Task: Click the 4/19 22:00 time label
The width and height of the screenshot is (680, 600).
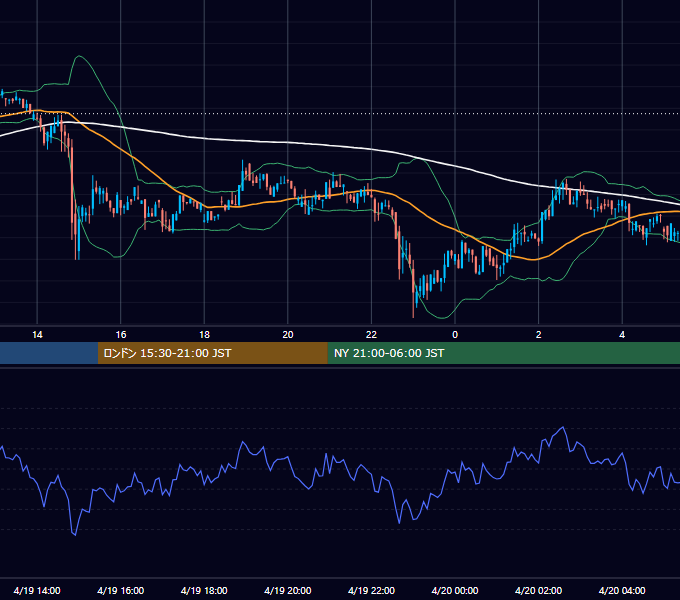Action: pos(371,590)
